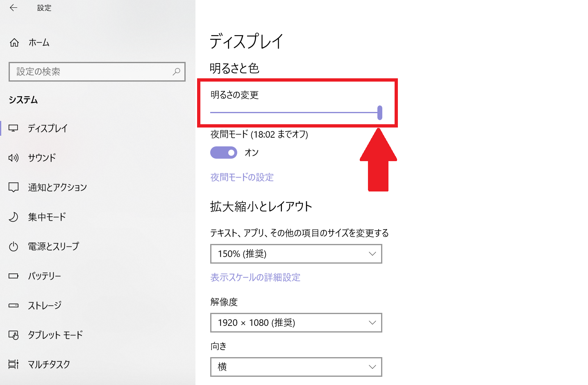Open the 電源とスリープ power icon
This screenshot has width=588, height=385.
[14, 246]
